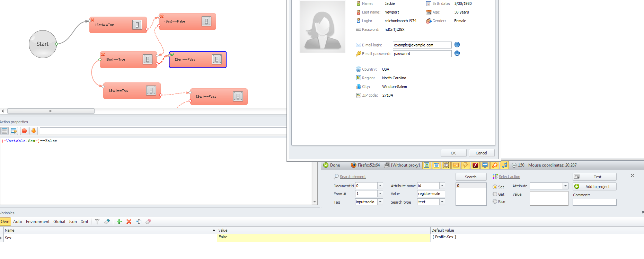Click OK in the profile dialog
The width and height of the screenshot is (644, 259).
[x=453, y=153]
